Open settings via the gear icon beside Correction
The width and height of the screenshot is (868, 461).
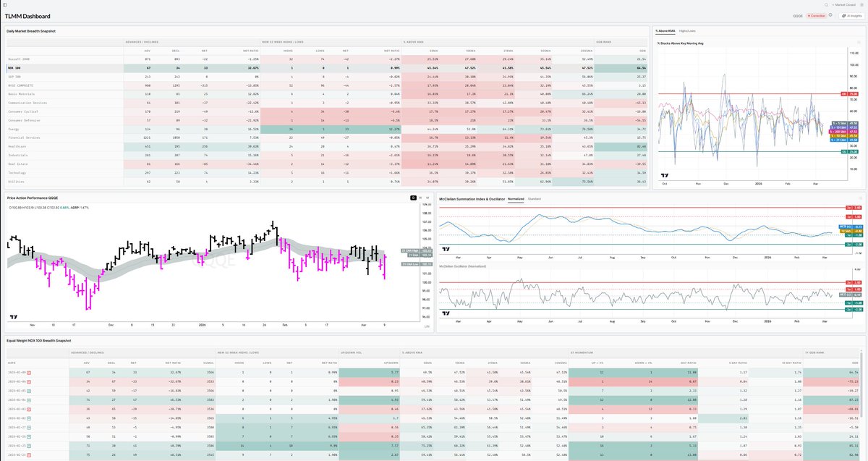tap(830, 15)
